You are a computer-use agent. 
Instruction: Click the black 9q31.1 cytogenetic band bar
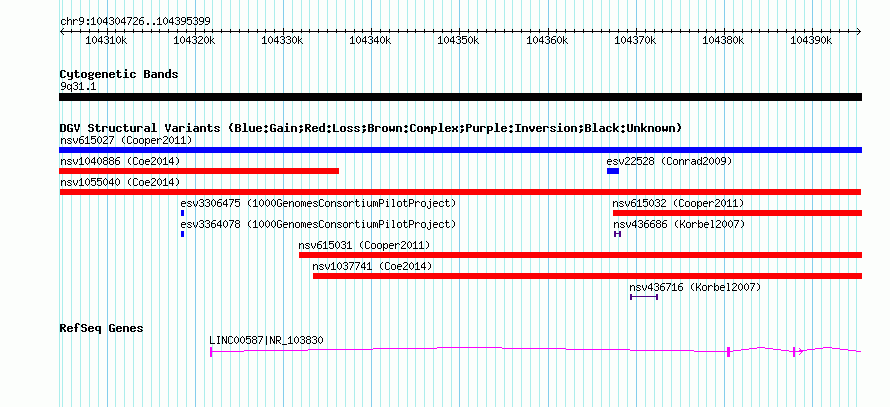point(460,97)
